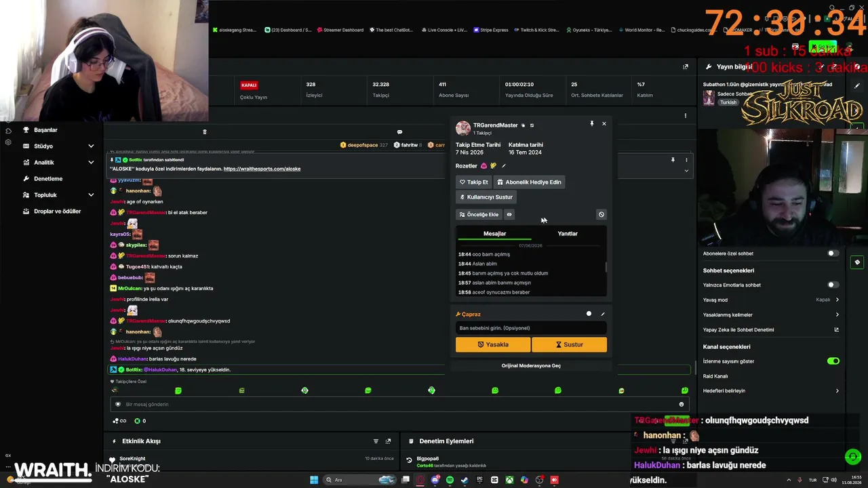The image size is (868, 488).
Task: Click the ban reason input field
Action: click(x=531, y=328)
